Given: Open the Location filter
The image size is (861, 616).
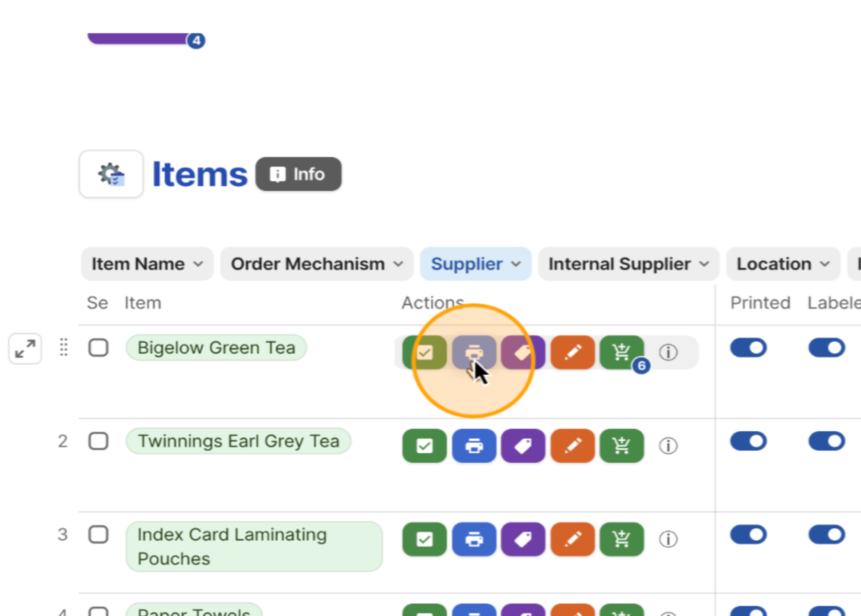Looking at the screenshot, I should (x=782, y=263).
